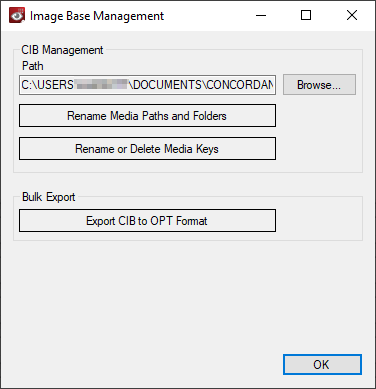Screen dimensions: 376x389
Task: Click the CONCORDAN text at path end
Action: pos(240,85)
